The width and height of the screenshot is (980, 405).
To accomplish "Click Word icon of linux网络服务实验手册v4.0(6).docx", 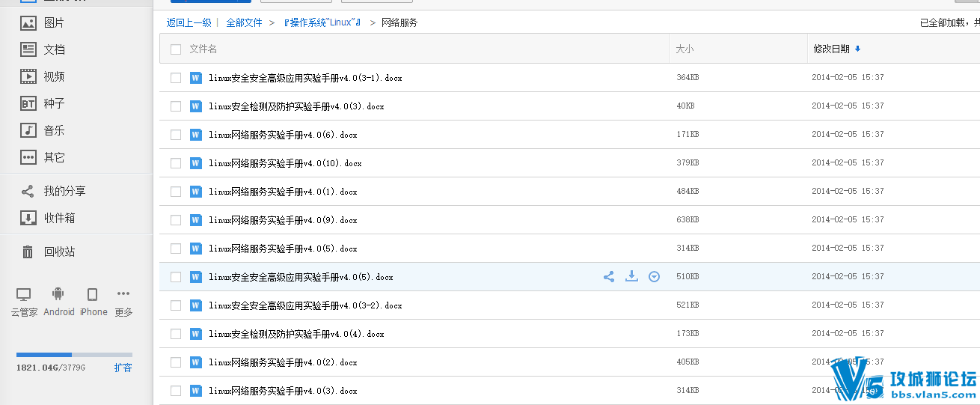I will pos(196,135).
